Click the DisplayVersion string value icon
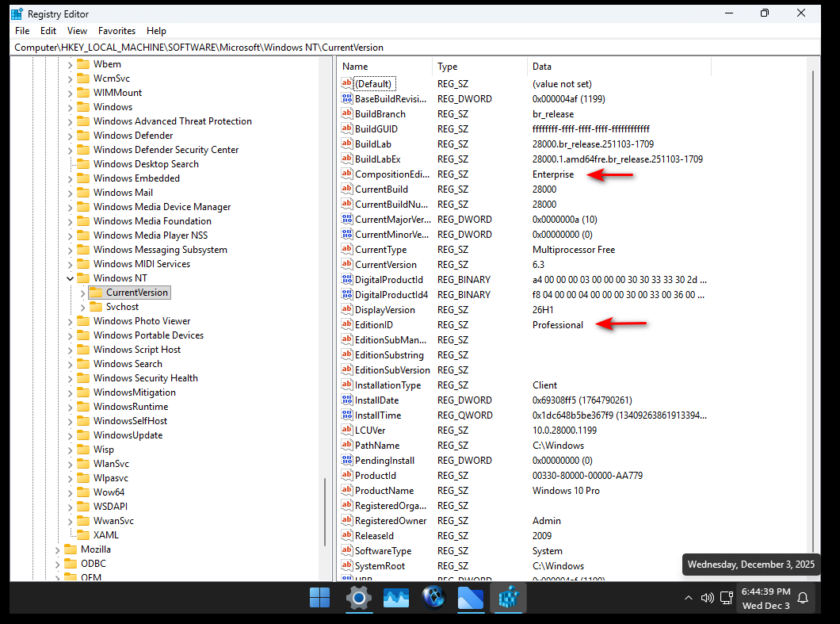 [346, 309]
